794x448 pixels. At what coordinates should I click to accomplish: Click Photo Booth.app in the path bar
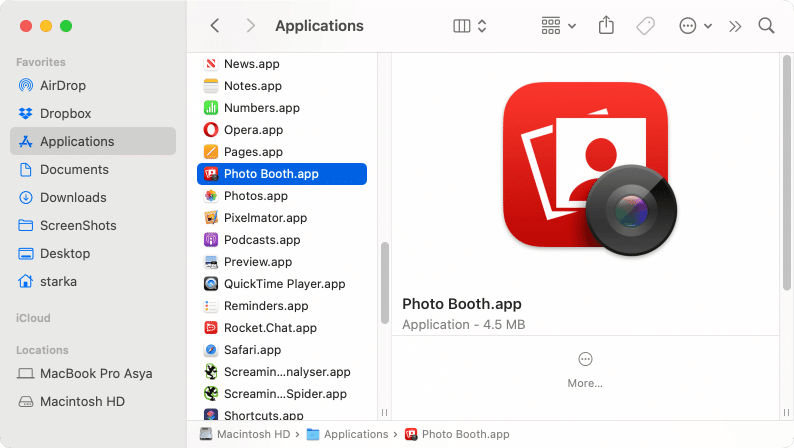click(457, 434)
